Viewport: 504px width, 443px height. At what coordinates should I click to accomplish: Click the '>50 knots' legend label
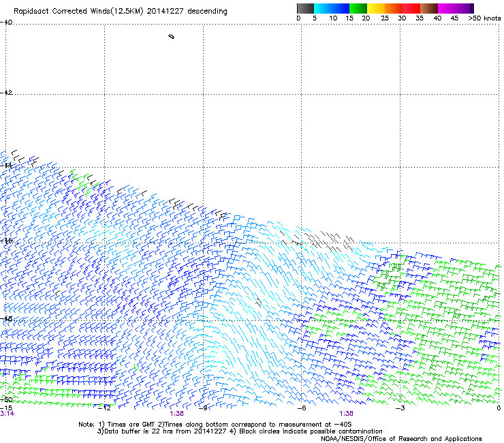click(484, 18)
